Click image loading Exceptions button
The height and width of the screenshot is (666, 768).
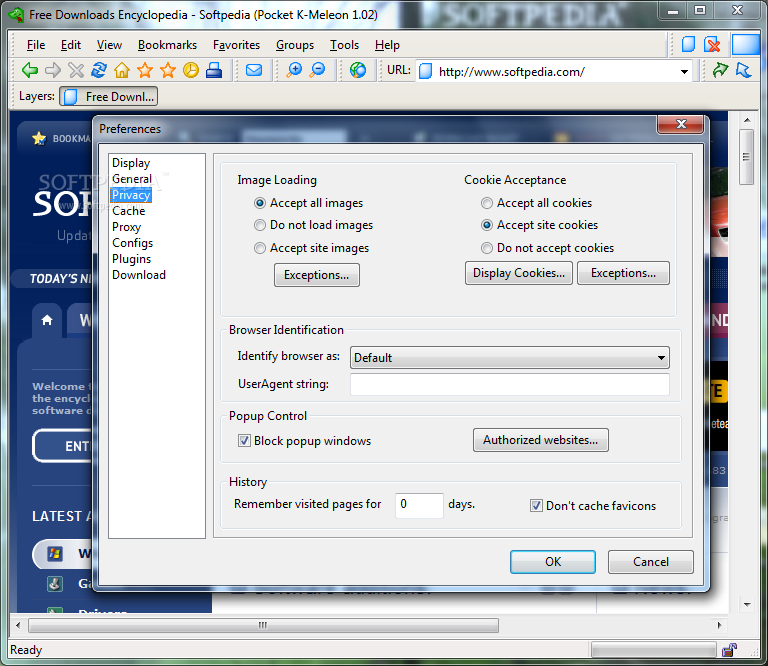(x=316, y=275)
